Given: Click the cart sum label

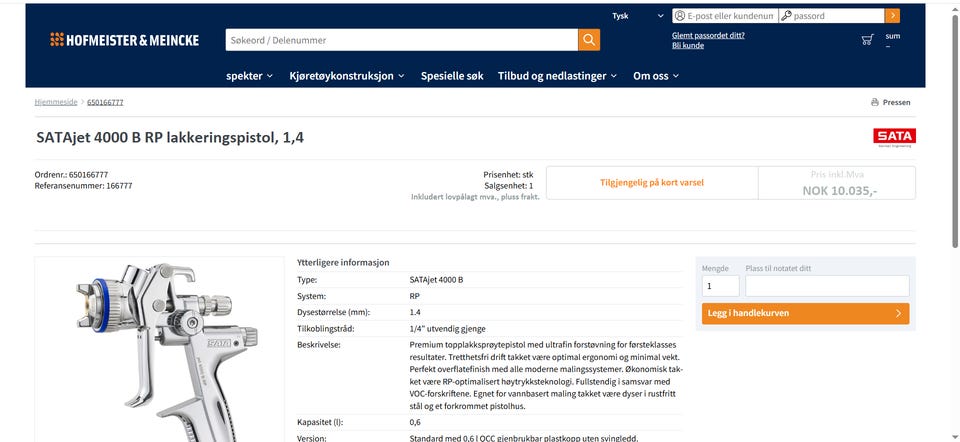Looking at the screenshot, I should point(893,36).
